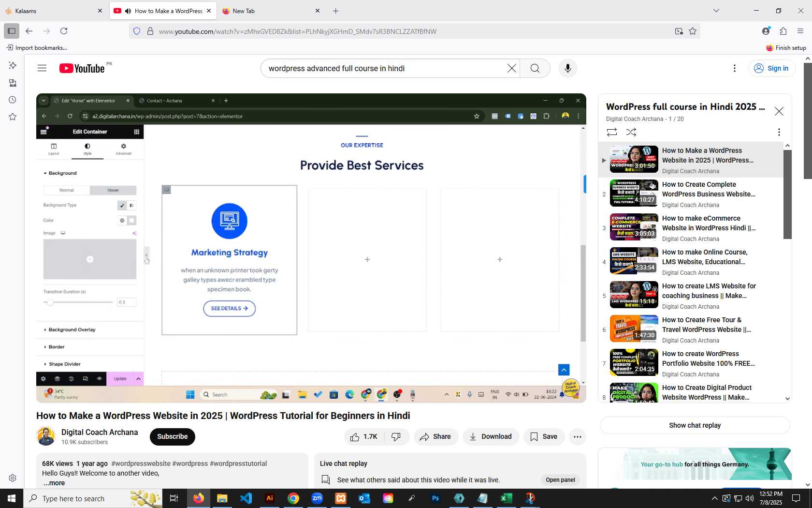The height and width of the screenshot is (508, 812).
Task: Mute the YouTube tab via speaker icon
Action: point(128,11)
